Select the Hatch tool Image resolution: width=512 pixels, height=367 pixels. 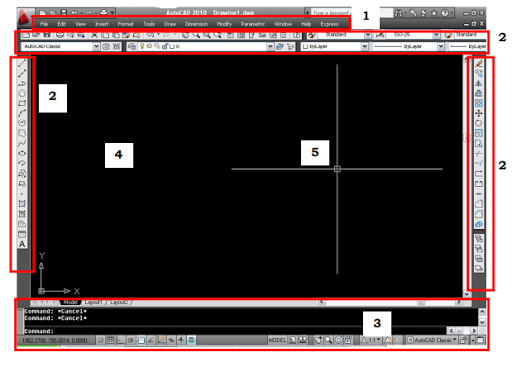click(x=22, y=204)
